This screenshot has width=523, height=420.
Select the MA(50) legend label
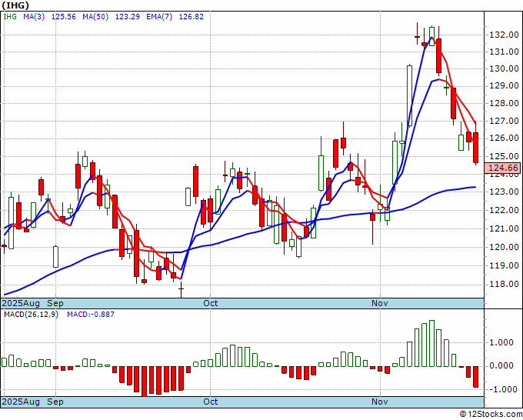(x=95, y=17)
